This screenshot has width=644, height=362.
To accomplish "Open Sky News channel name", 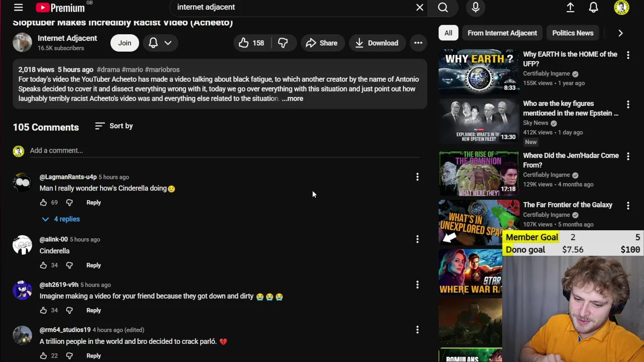I will (x=535, y=123).
